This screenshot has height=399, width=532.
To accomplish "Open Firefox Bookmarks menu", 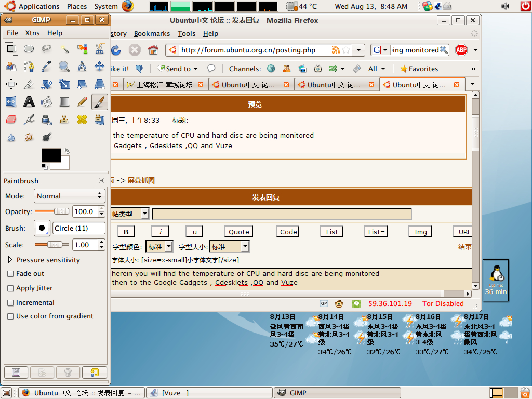I will pyautogui.click(x=152, y=34).
